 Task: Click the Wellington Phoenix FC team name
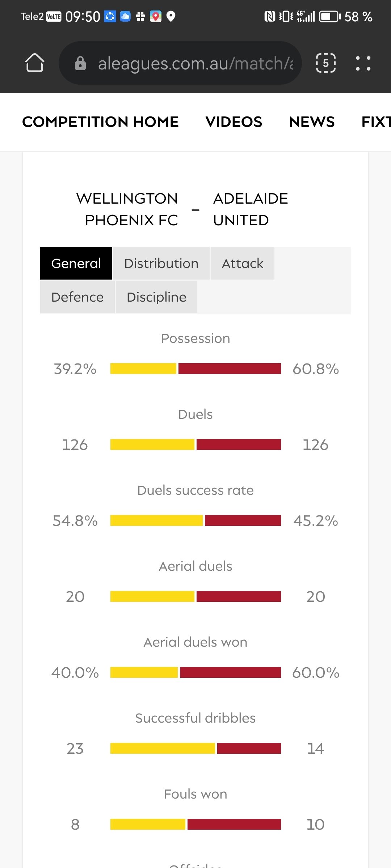127,209
